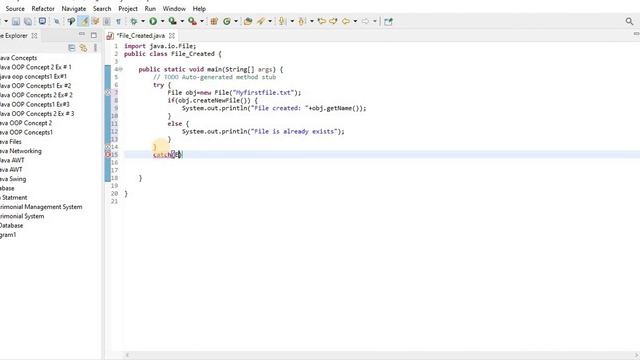The image size is (640, 360).
Task: Open the Project menu
Action: [128, 9]
